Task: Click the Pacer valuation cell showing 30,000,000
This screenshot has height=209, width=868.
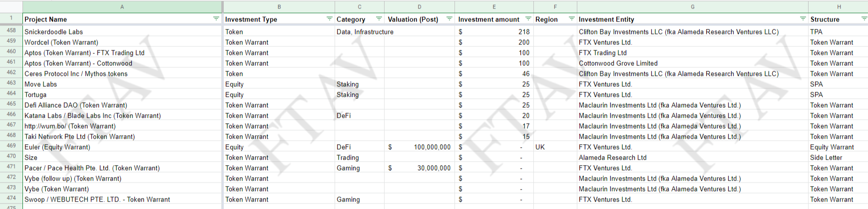Action: click(x=419, y=168)
